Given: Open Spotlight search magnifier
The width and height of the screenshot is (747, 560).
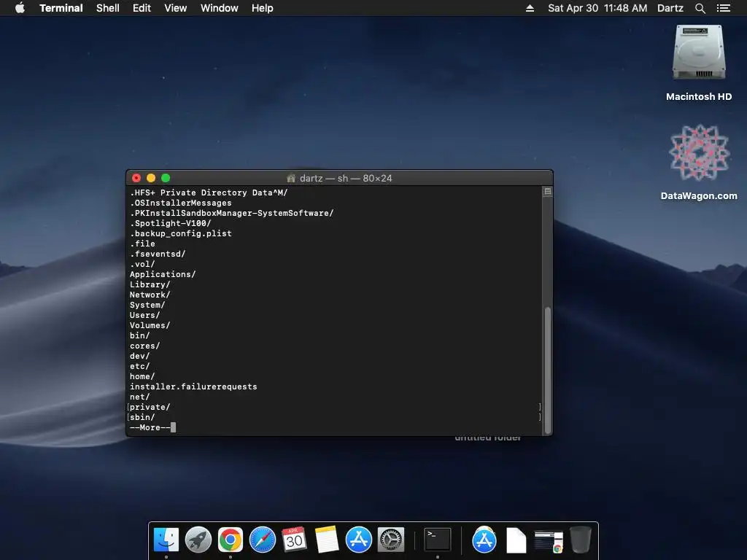Looking at the screenshot, I should pyautogui.click(x=700, y=8).
